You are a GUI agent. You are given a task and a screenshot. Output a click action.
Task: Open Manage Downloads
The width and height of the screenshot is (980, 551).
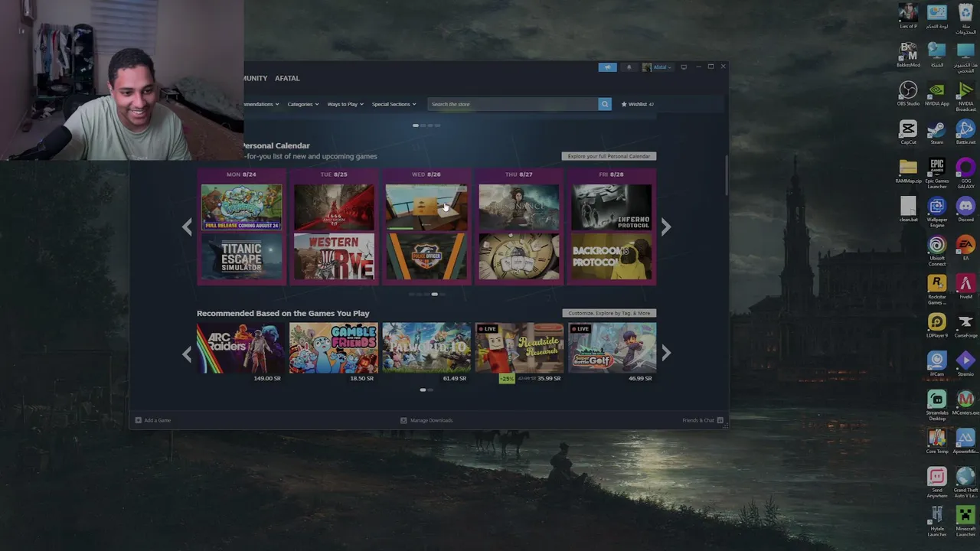tap(426, 420)
